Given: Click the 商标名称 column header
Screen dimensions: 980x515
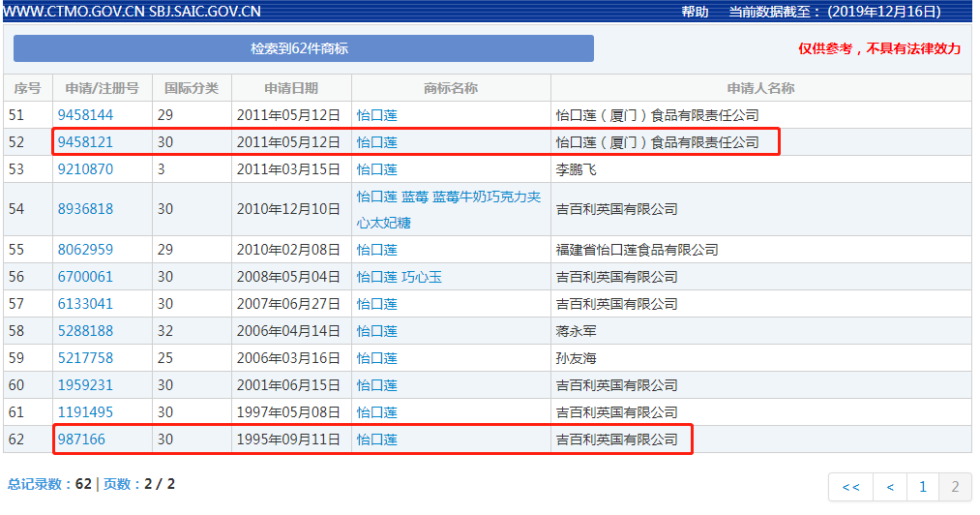Looking at the screenshot, I should click(x=451, y=88).
